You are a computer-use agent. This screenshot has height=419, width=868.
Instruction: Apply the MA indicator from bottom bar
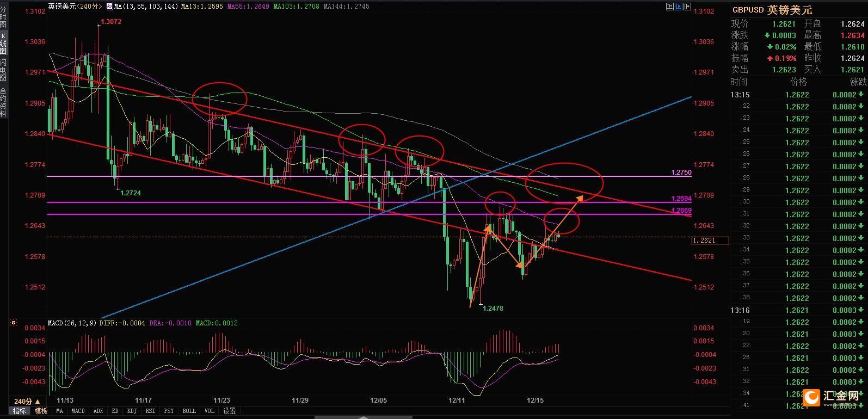[60, 411]
